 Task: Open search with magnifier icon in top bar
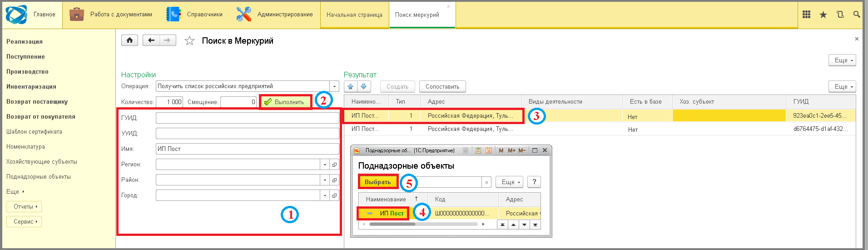click(857, 15)
